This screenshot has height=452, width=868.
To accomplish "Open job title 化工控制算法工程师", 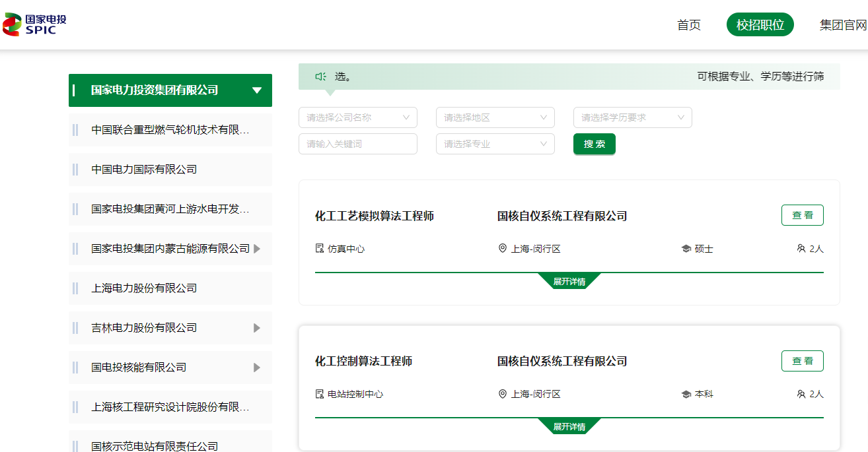I will (x=364, y=361).
